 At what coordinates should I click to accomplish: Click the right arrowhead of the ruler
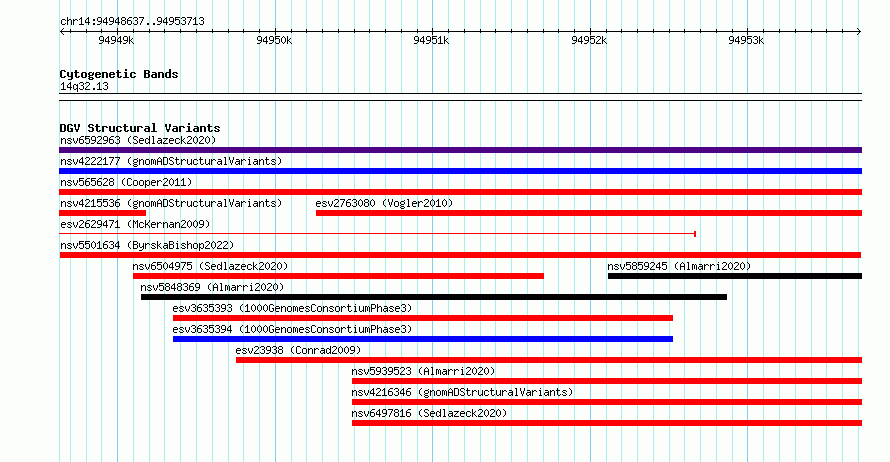[x=859, y=31]
